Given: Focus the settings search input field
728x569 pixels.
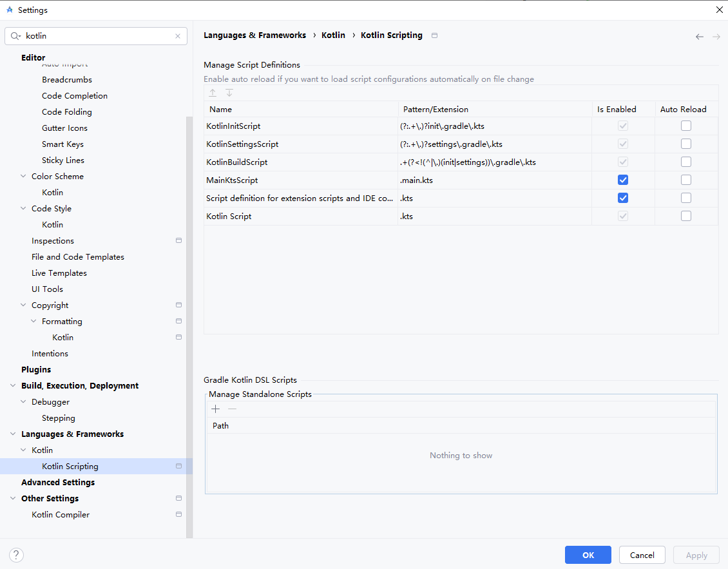Looking at the screenshot, I should tap(96, 36).
